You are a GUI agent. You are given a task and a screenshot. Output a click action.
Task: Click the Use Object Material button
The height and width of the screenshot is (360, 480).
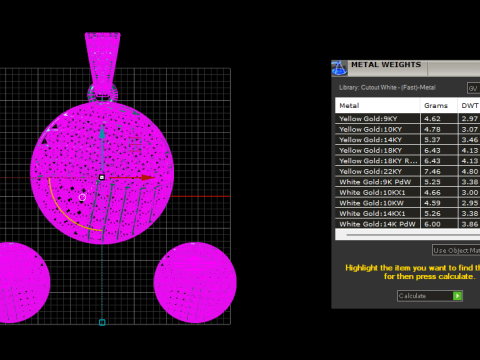coord(456,250)
